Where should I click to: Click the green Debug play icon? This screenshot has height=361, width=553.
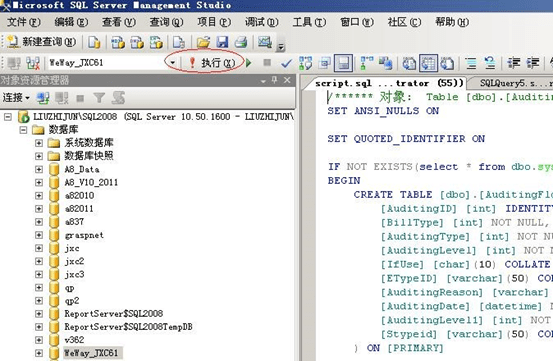click(x=249, y=63)
